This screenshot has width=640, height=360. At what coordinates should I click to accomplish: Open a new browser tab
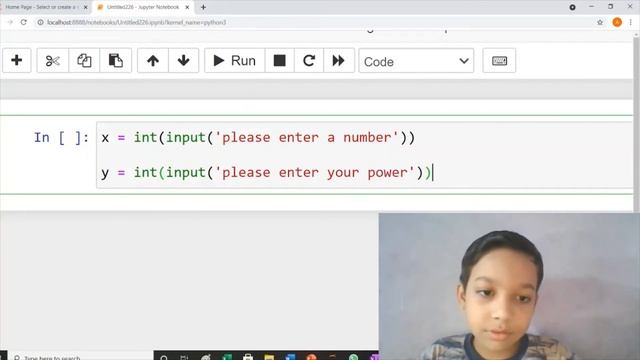(x=203, y=7)
